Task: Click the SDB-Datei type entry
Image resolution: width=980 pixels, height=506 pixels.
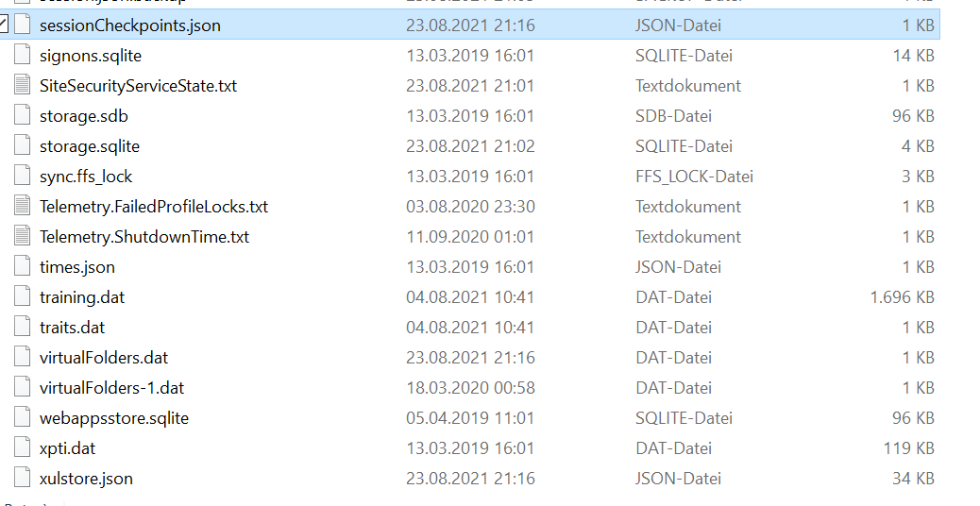Action: click(673, 116)
